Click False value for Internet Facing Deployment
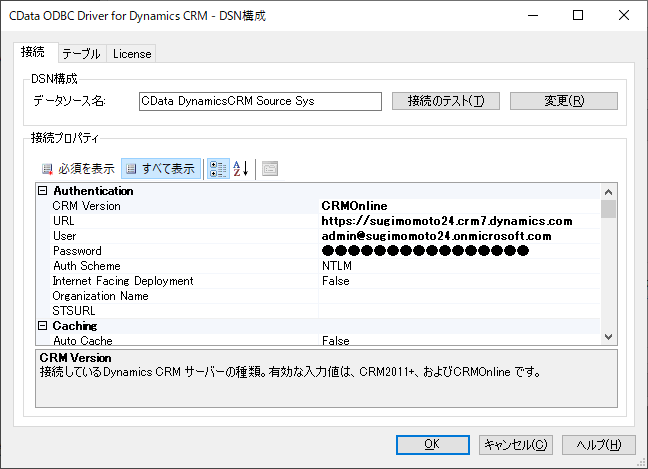The image size is (648, 469). 336,281
